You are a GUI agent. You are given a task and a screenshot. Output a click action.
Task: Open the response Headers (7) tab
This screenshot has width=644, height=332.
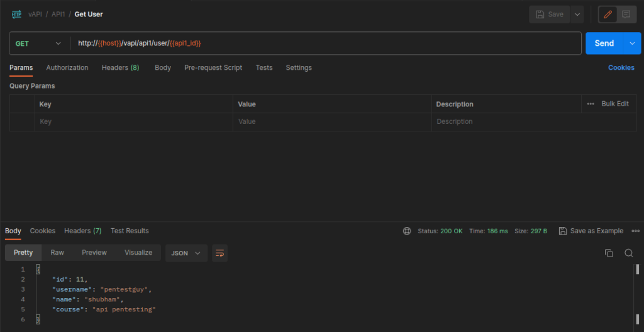tap(82, 231)
